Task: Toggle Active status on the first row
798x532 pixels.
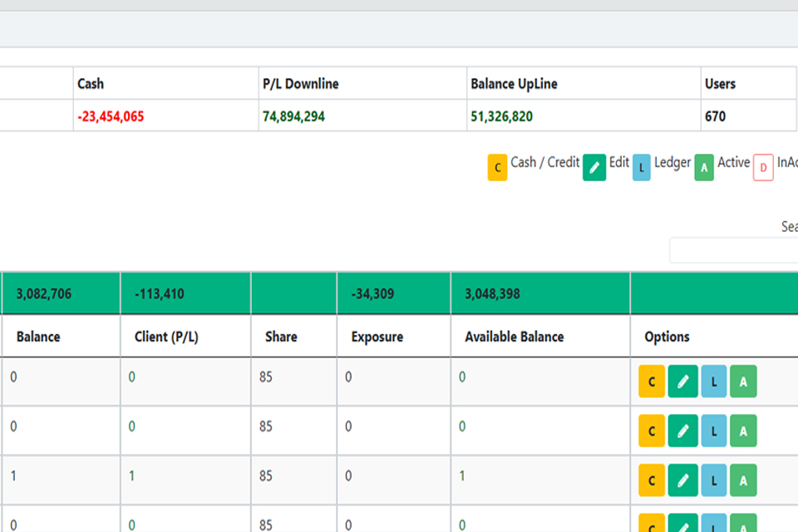Action: (x=743, y=382)
